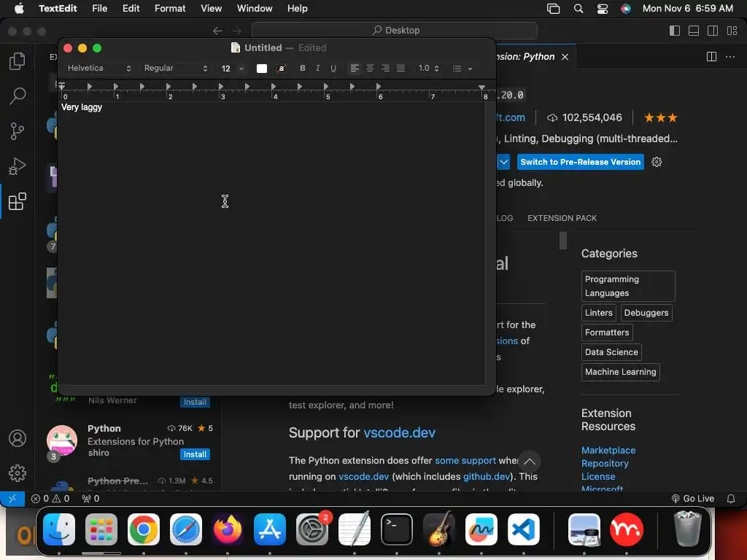747x560 pixels.
Task: Open the Help menu
Action: [298, 8]
